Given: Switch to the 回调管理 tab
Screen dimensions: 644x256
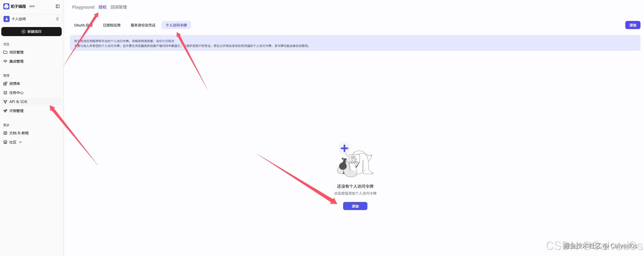Looking at the screenshot, I should (119, 7).
